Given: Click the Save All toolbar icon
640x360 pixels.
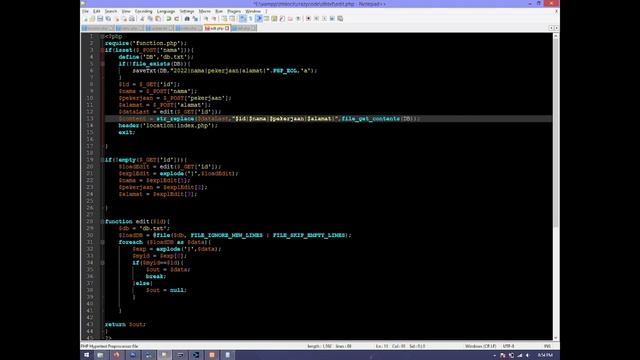Looking at the screenshot, I should point(108,19).
